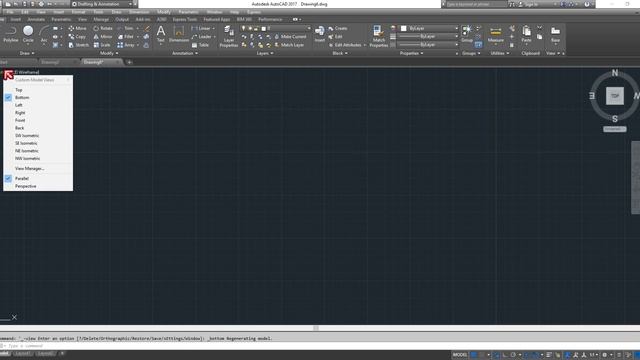
Task: Select the Circle tool
Action: coord(28,34)
